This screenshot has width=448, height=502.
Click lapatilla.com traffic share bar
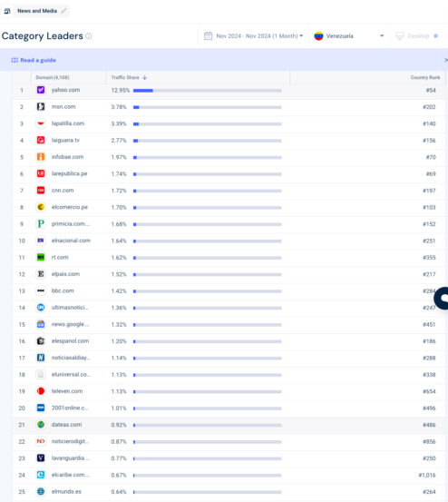pos(208,123)
